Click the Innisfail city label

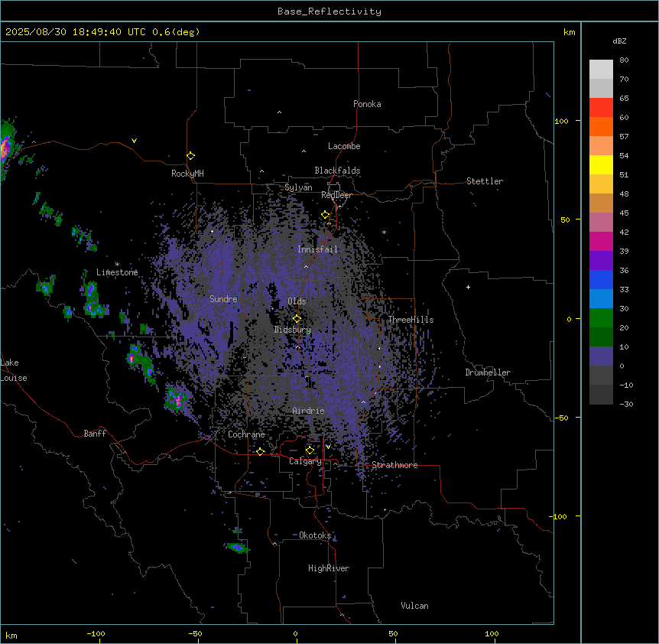317,249
